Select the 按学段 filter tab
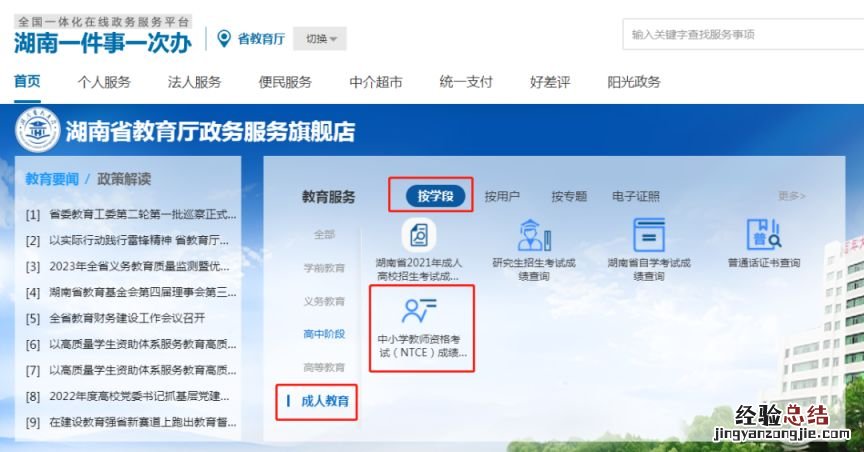The image size is (864, 452). point(435,196)
